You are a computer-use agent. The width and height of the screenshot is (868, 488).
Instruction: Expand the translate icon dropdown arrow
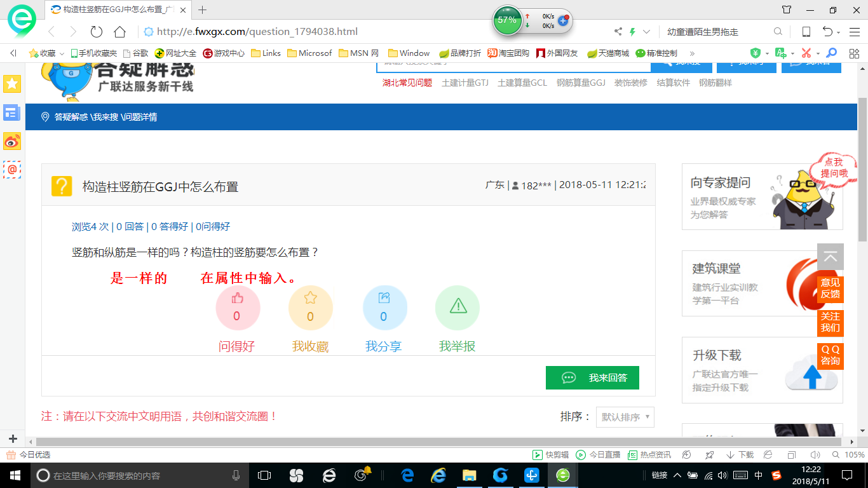tap(792, 53)
